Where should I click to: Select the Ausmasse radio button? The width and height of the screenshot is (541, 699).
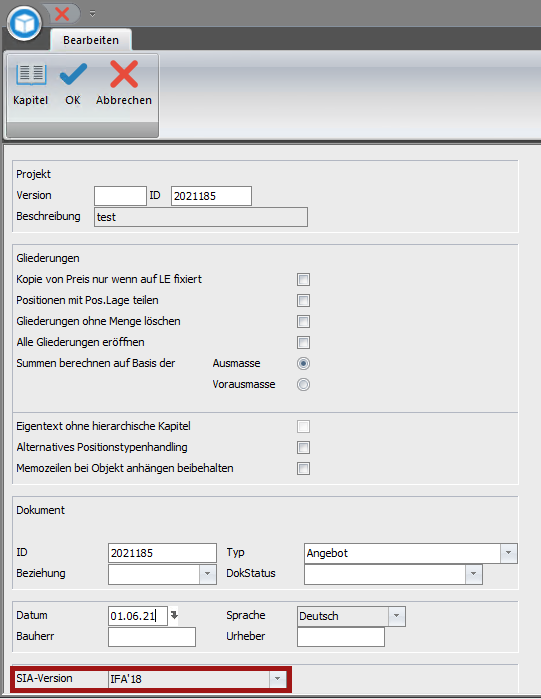click(303, 363)
